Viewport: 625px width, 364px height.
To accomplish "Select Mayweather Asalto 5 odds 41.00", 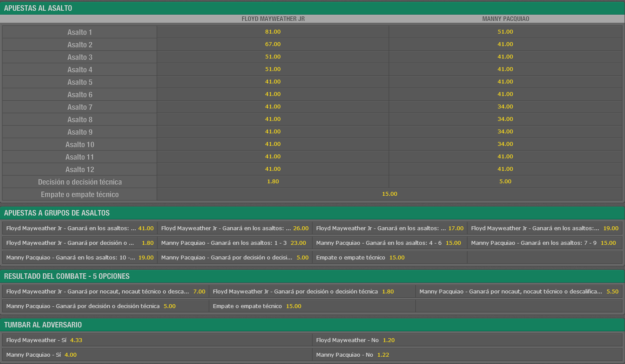I will (273, 82).
